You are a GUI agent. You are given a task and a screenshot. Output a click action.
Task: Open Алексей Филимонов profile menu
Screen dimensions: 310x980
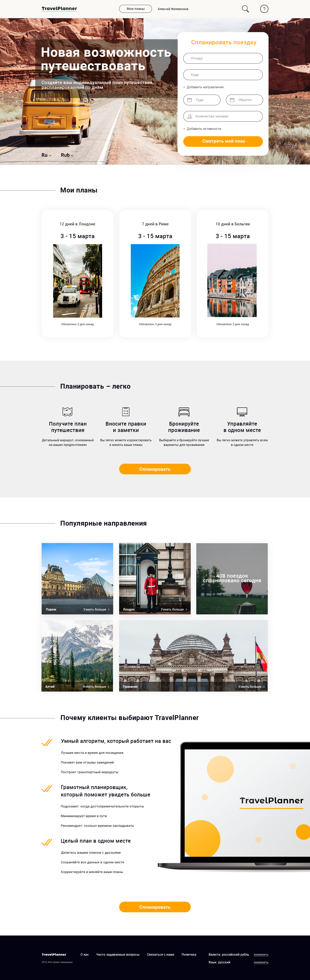[173, 9]
